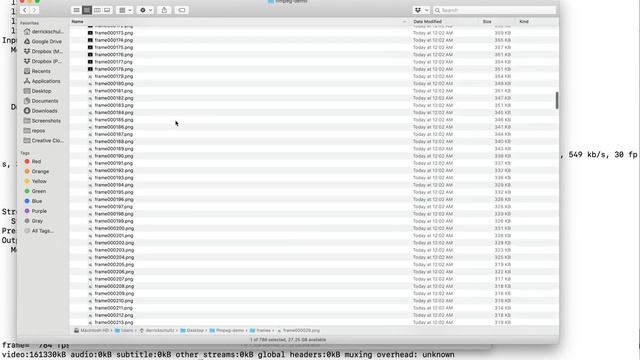Screen dimensions: 640x360
Task: Go forward with the Finder forward arrow
Action: 34,10
